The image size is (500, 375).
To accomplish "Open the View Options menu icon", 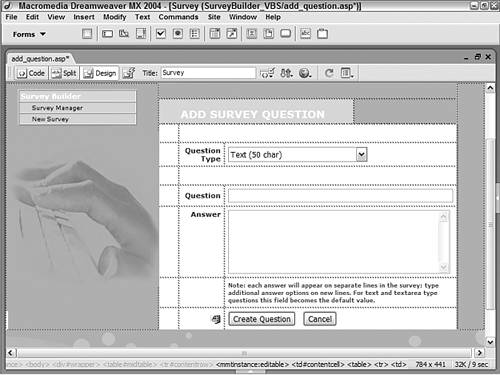I will [x=347, y=73].
